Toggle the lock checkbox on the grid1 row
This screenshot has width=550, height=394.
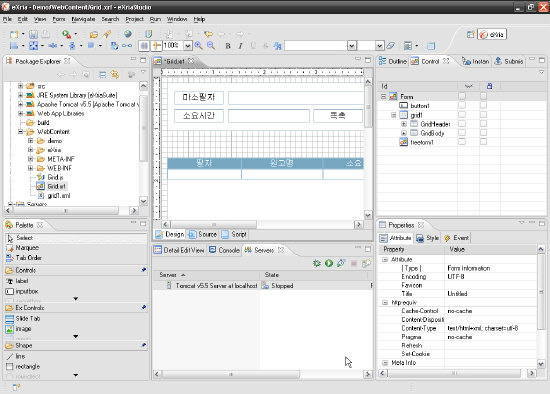[x=483, y=114]
